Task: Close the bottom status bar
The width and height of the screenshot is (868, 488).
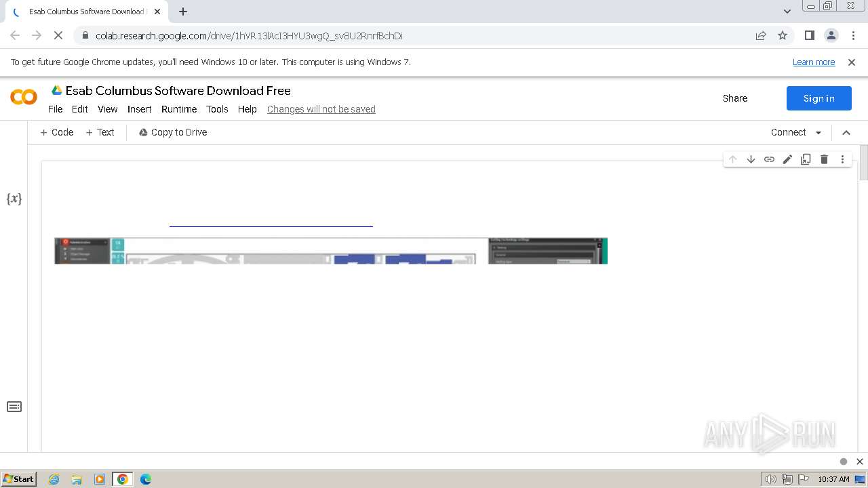Action: (x=860, y=462)
